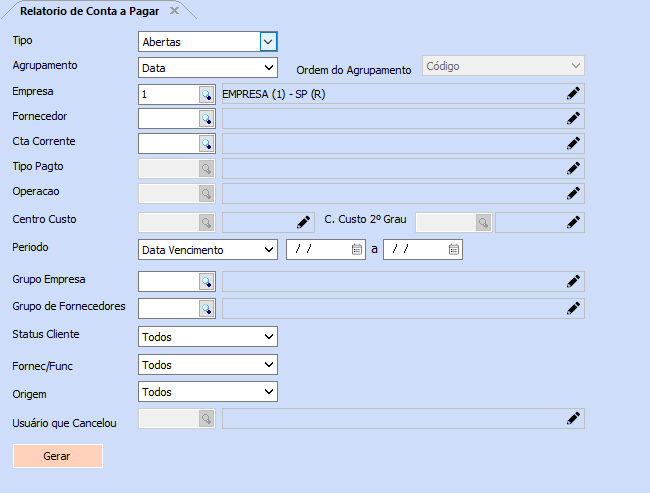Open calendar for the period end date
This screenshot has width=650, height=493.
453,250
